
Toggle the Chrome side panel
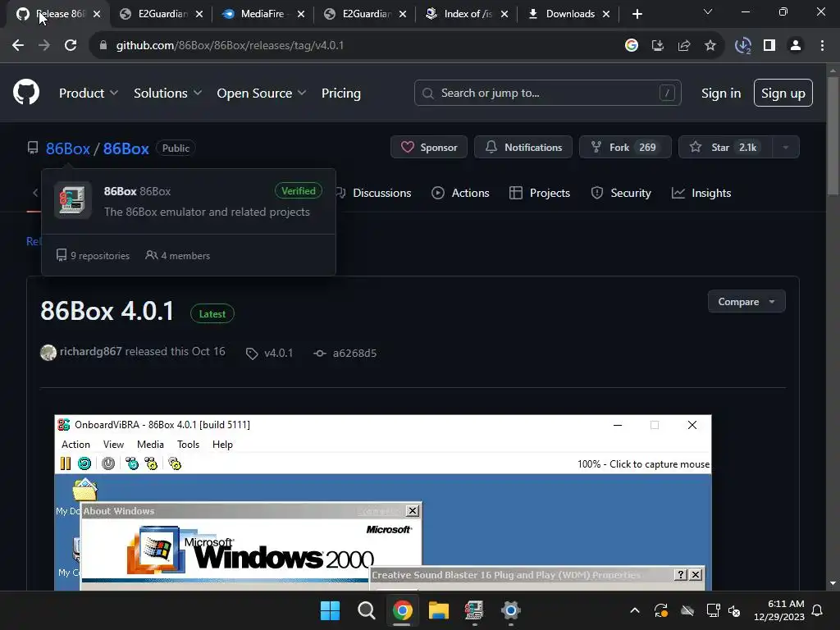pyautogui.click(x=769, y=46)
